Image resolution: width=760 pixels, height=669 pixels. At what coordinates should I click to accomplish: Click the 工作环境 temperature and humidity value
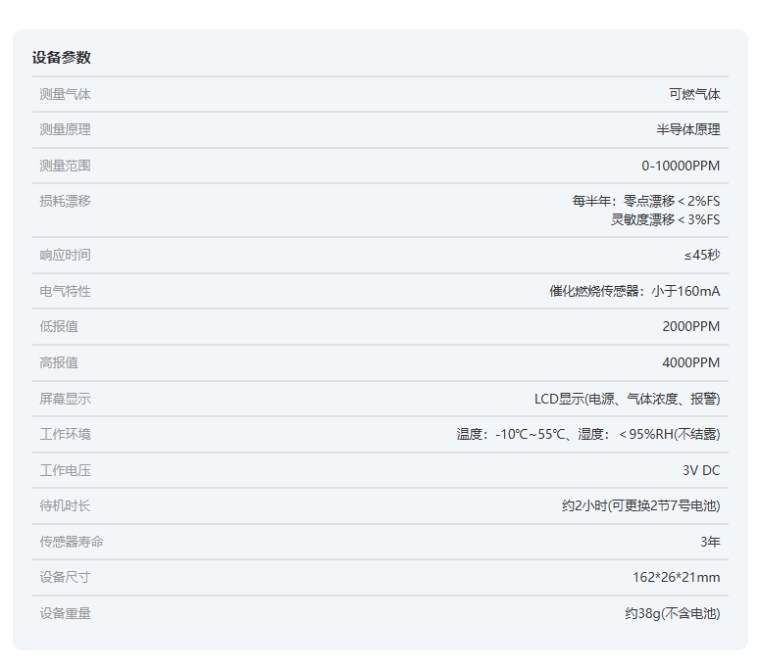[588, 434]
